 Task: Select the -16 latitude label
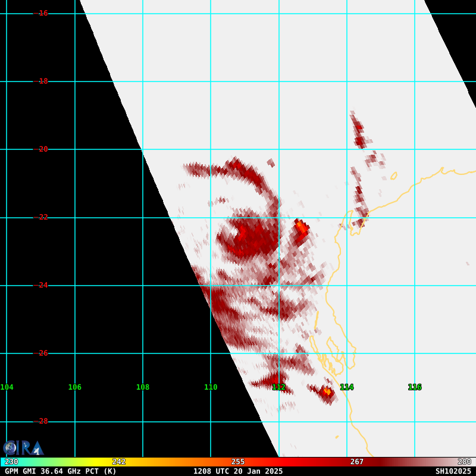43,13
